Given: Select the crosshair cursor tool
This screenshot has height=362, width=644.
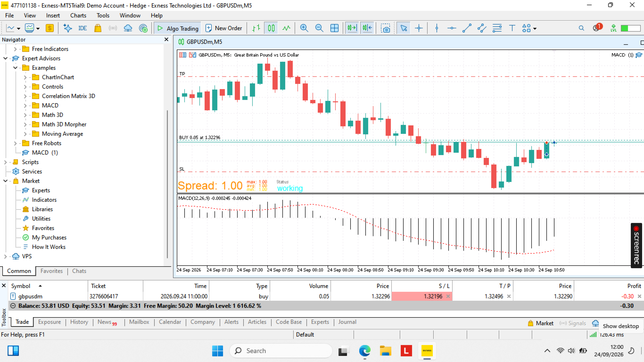Looking at the screenshot, I should click(x=419, y=28).
